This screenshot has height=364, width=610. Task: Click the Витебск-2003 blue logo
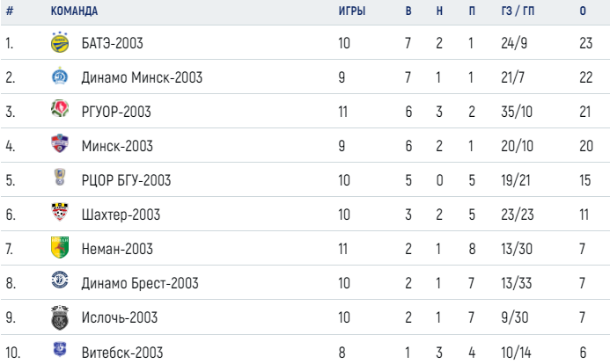60,349
